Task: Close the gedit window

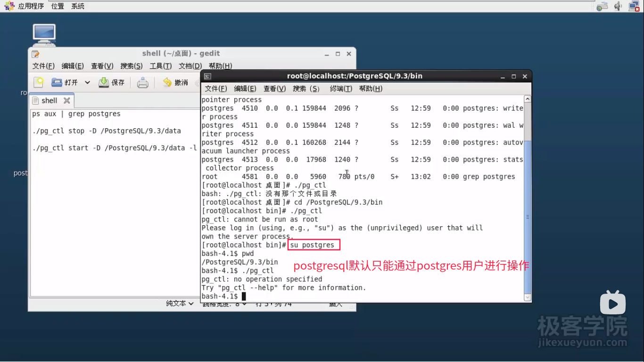Action: (349, 54)
